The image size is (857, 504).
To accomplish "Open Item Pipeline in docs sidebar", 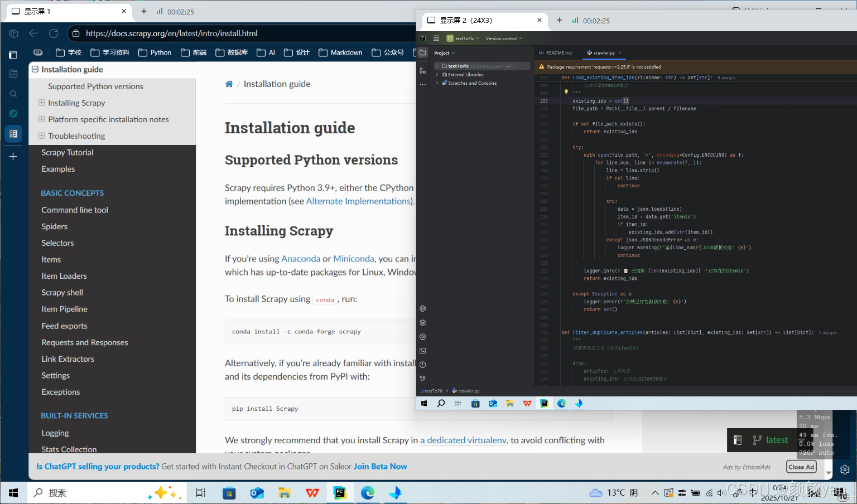I will pyautogui.click(x=64, y=309).
